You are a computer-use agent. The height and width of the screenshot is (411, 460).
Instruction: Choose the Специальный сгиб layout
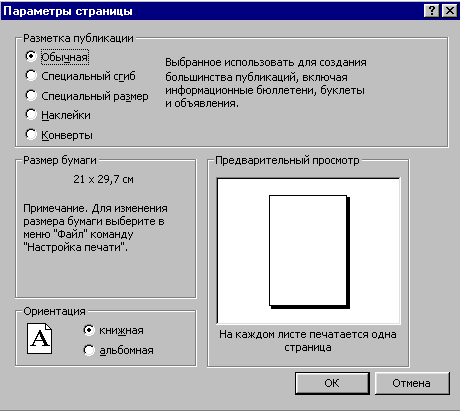click(81, 76)
